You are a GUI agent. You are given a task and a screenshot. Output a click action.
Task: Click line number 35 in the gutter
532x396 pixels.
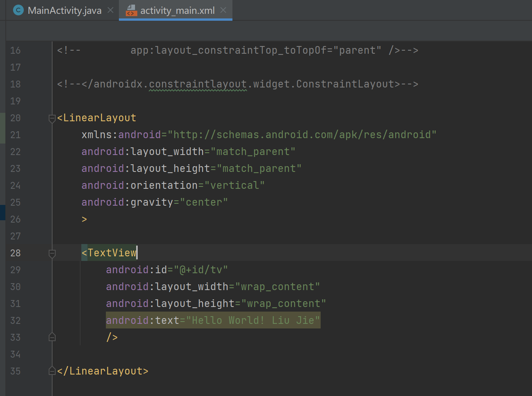coord(15,371)
